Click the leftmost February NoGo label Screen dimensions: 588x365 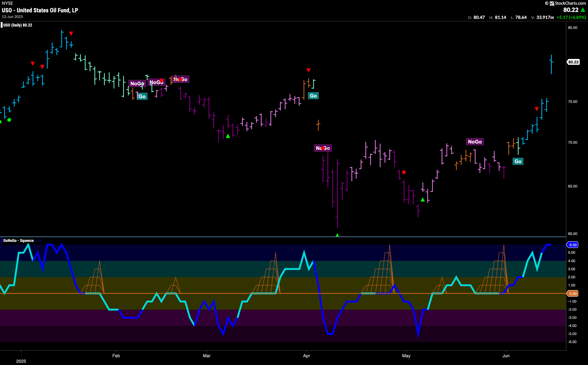coord(137,84)
